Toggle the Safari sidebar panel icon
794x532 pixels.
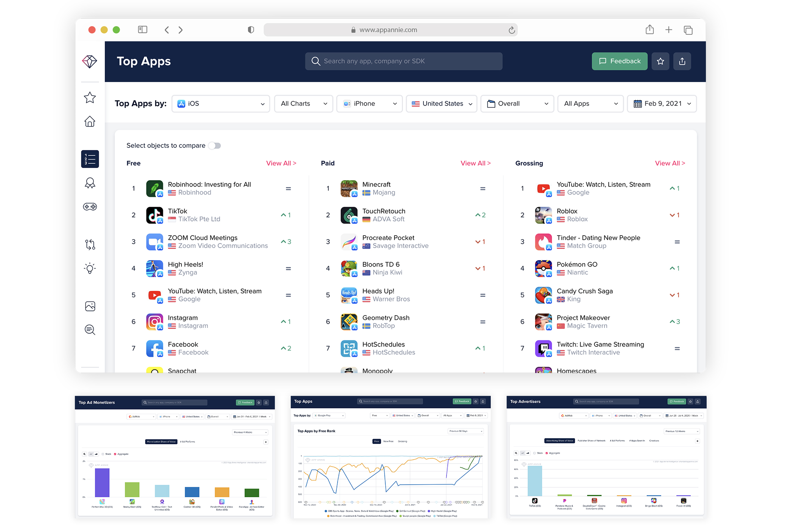tap(143, 29)
